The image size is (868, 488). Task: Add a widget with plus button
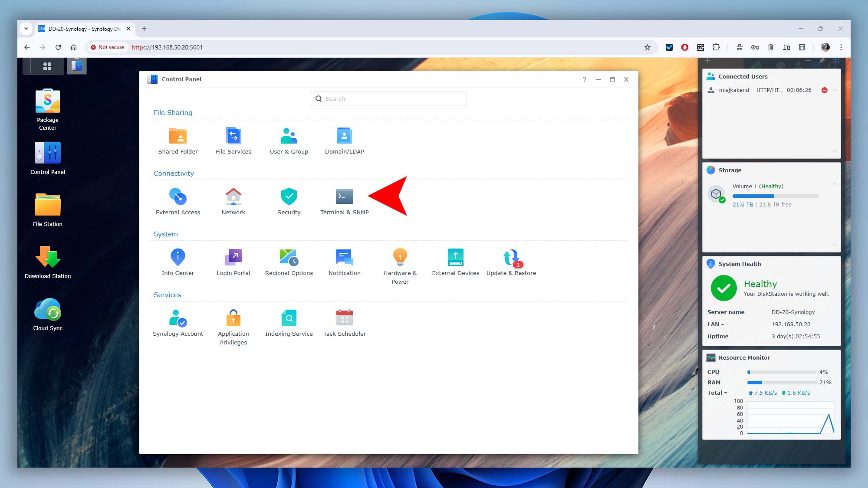pos(707,61)
